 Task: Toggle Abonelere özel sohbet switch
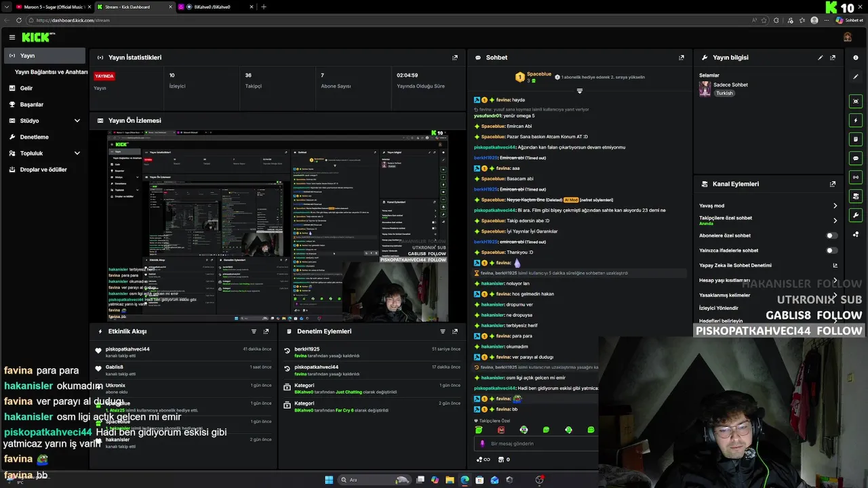[831, 236]
